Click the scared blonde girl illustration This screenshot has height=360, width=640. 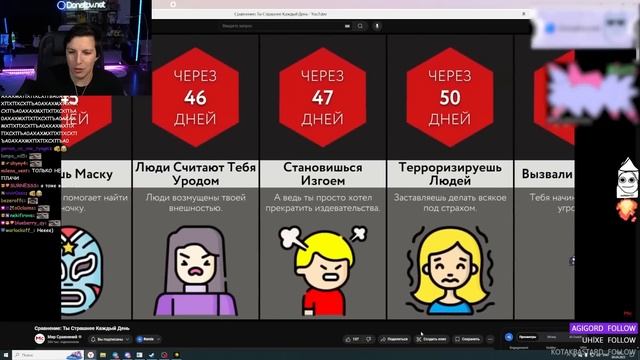click(x=450, y=271)
